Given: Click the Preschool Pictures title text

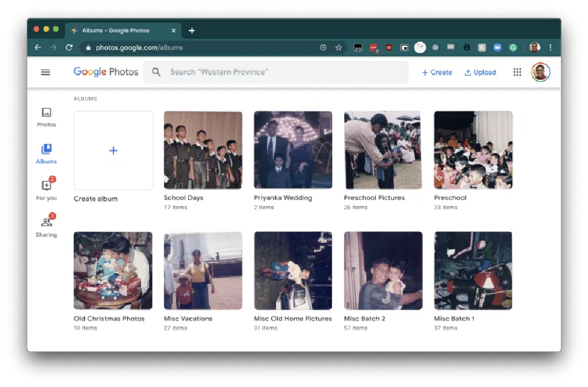Looking at the screenshot, I should [x=374, y=197].
